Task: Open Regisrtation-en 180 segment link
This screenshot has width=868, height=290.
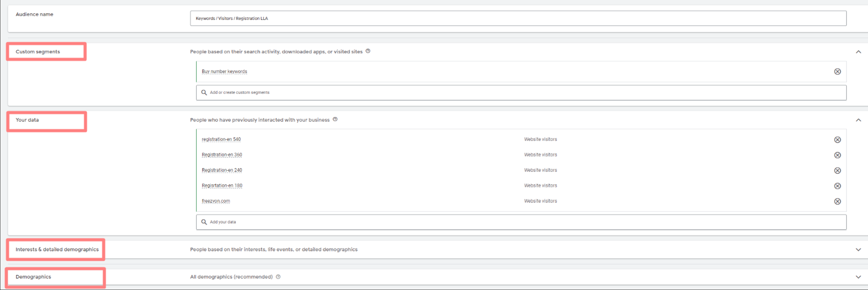Action: click(x=222, y=186)
